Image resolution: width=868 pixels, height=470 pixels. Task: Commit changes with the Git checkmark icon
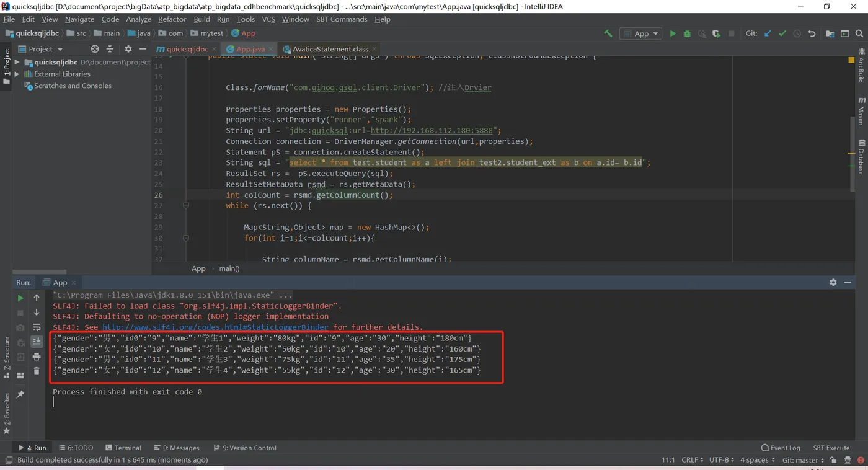coord(782,33)
